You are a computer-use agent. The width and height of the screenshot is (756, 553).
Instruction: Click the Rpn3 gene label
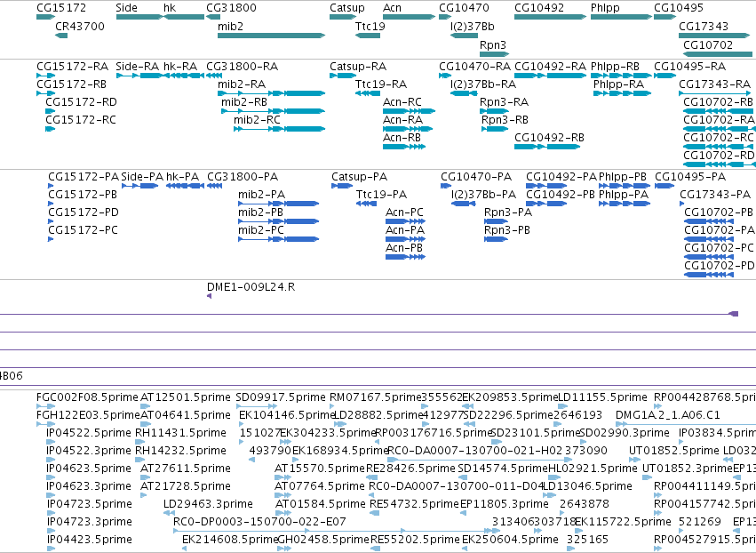[493, 44]
